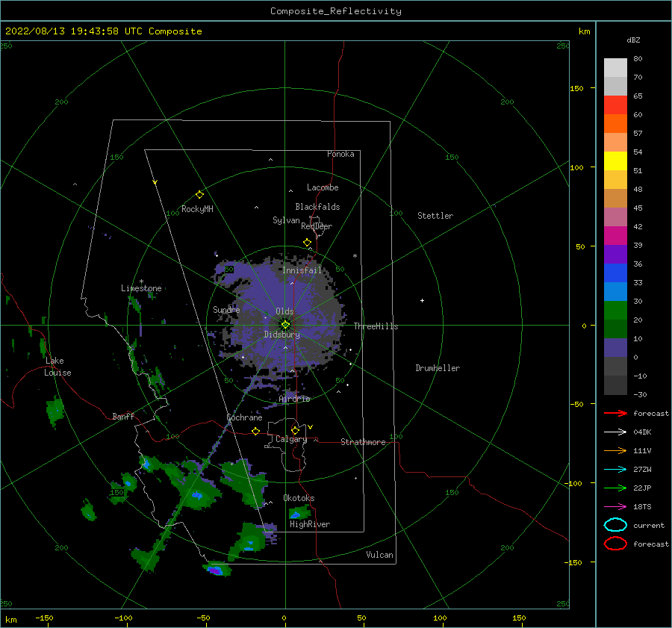Click the indigo 0–10 dBZ legend swatch
672x628 pixels.
click(615, 348)
